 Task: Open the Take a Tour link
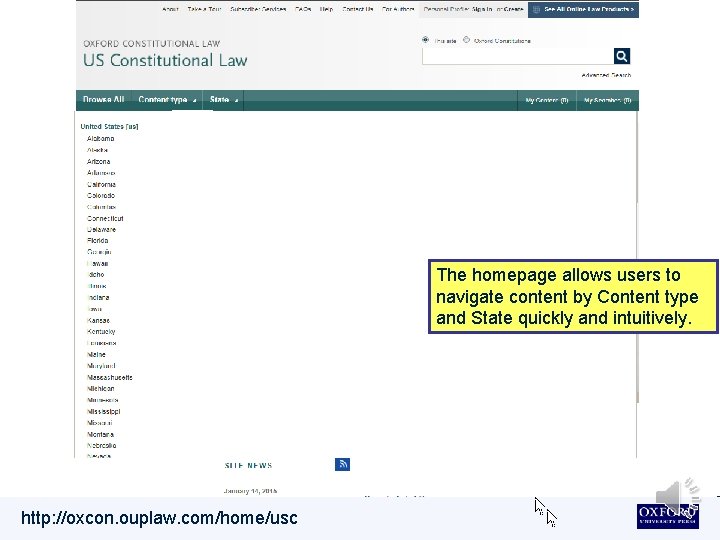(204, 9)
